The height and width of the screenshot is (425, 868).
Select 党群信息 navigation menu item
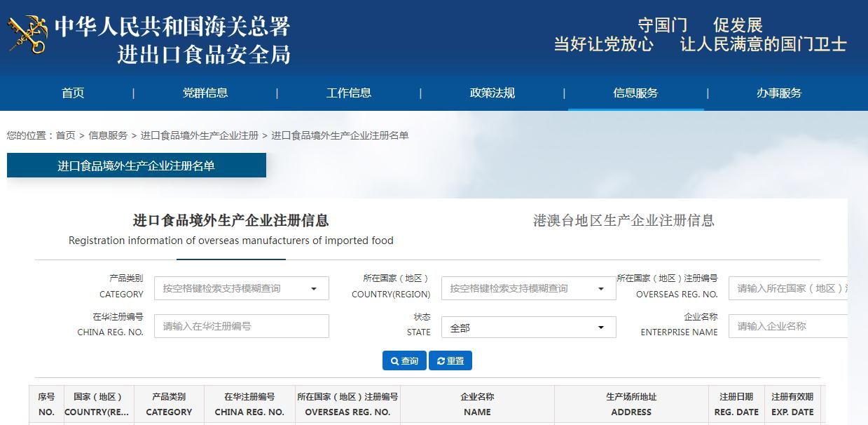tap(205, 93)
